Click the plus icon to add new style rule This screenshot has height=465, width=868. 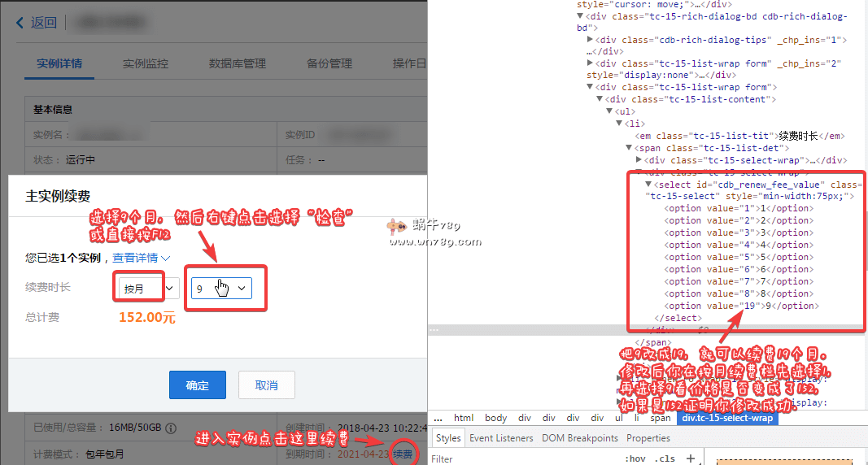pos(691,458)
